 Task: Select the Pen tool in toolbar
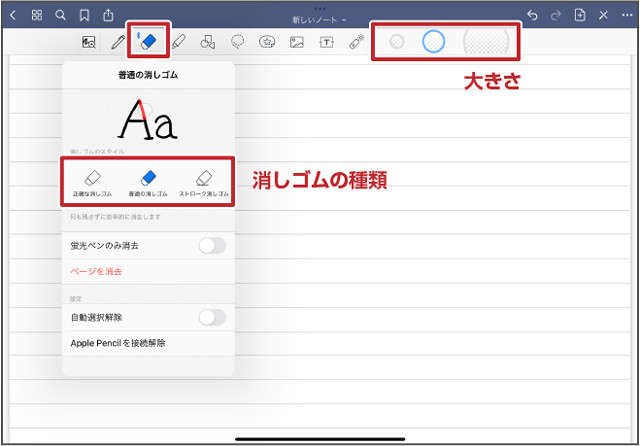119,42
